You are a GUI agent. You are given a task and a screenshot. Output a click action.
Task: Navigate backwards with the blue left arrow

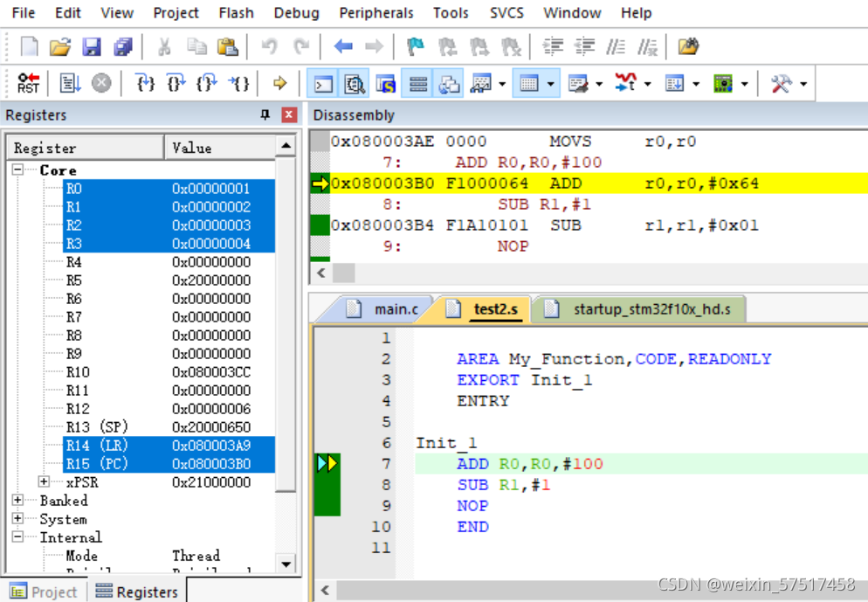pyautogui.click(x=343, y=47)
